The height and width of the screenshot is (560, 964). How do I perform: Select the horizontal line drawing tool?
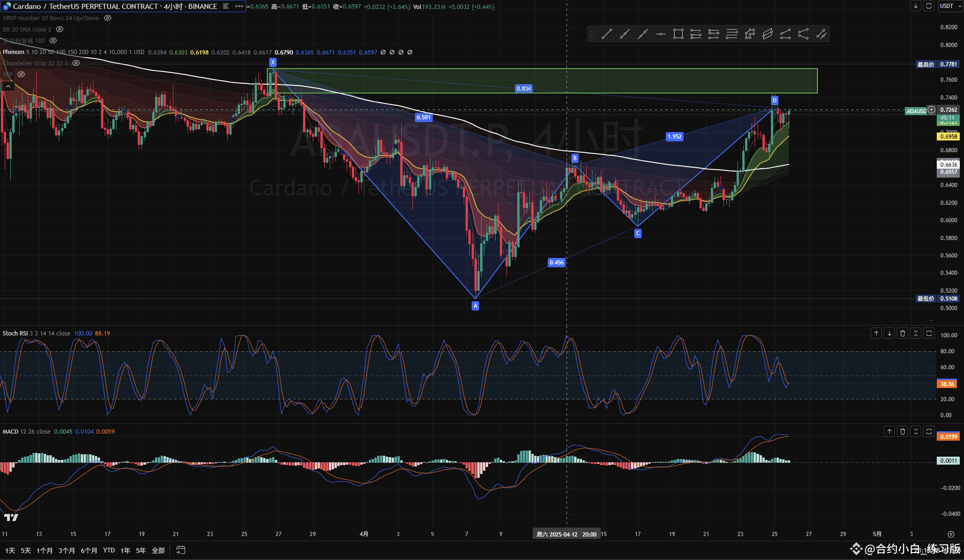point(661,34)
